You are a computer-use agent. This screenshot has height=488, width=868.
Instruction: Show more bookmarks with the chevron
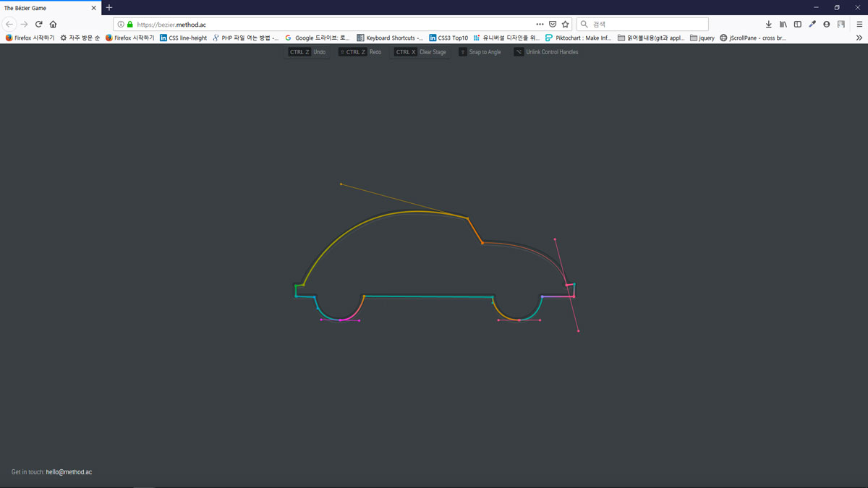click(859, 38)
